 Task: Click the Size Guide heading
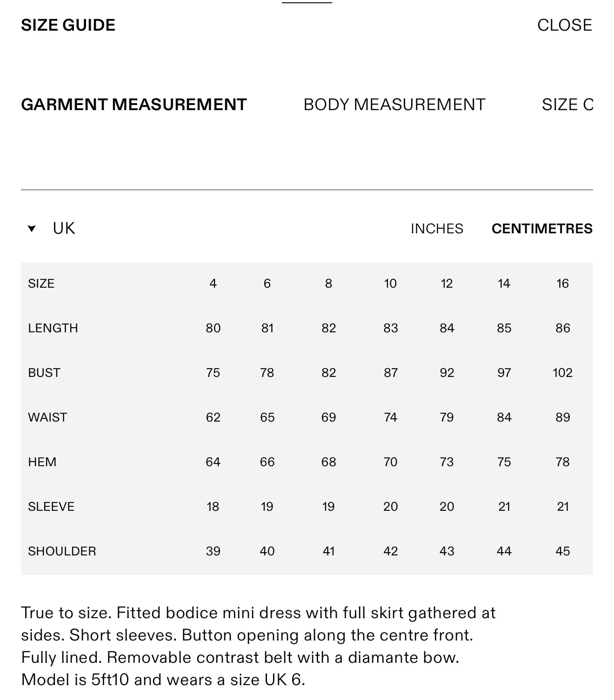click(x=68, y=25)
